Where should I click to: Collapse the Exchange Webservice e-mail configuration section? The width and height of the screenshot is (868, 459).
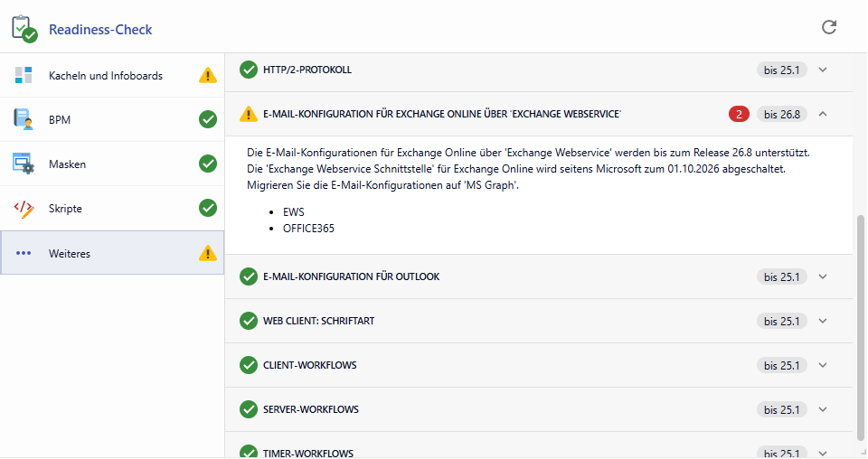tap(822, 114)
